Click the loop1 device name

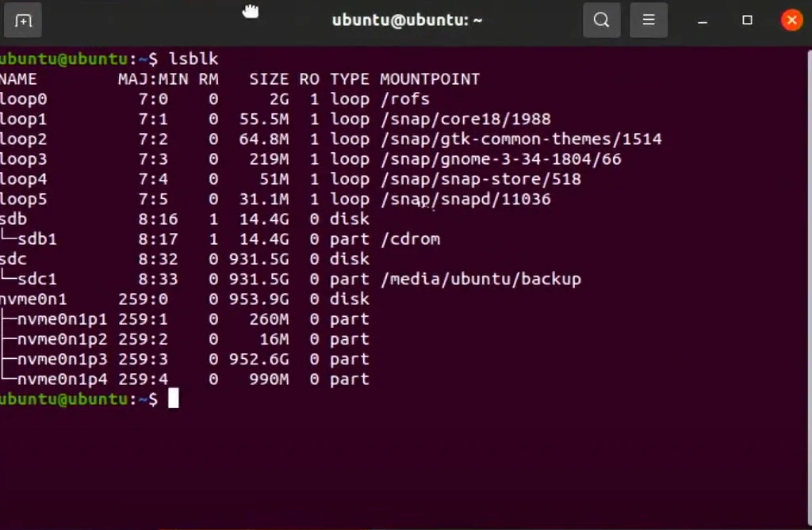tap(23, 119)
